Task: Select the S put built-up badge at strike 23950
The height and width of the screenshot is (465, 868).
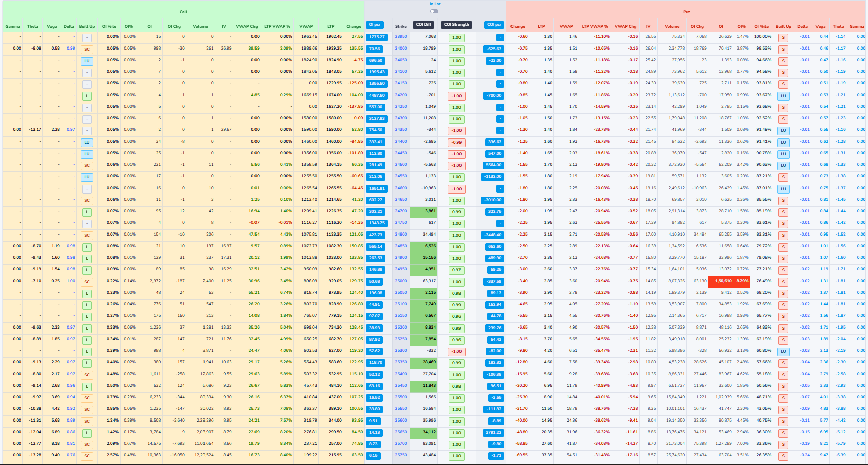Action: pyautogui.click(x=783, y=37)
